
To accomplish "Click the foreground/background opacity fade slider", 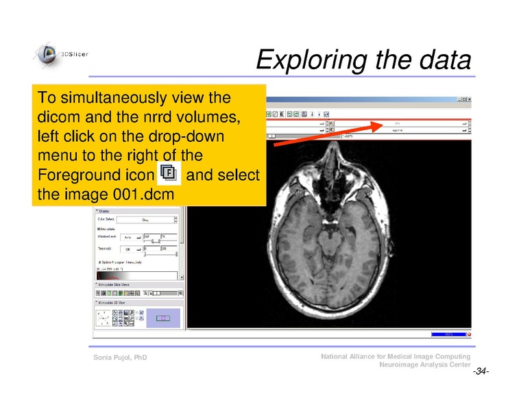I will pyautogui.click(x=165, y=293).
